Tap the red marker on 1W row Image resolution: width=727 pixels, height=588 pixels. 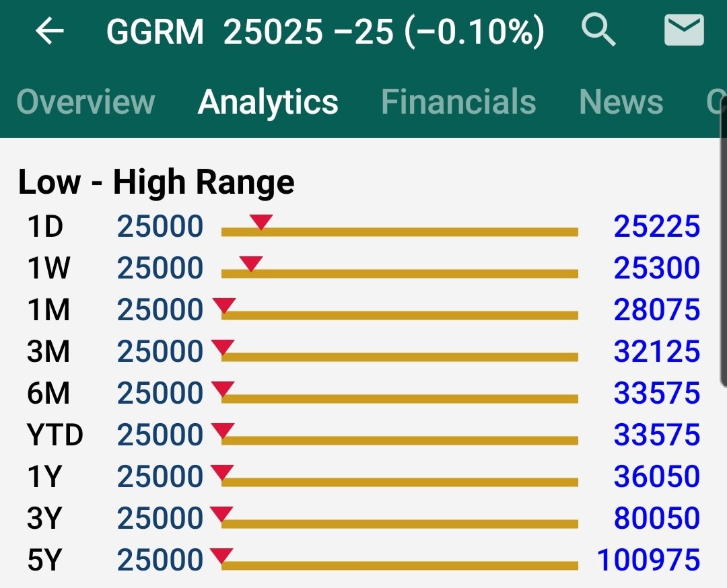tap(251, 264)
